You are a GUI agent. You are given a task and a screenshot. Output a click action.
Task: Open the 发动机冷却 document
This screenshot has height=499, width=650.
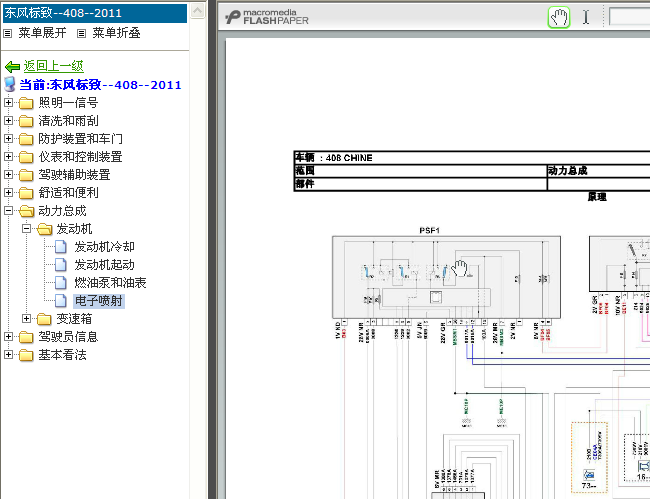(104, 247)
